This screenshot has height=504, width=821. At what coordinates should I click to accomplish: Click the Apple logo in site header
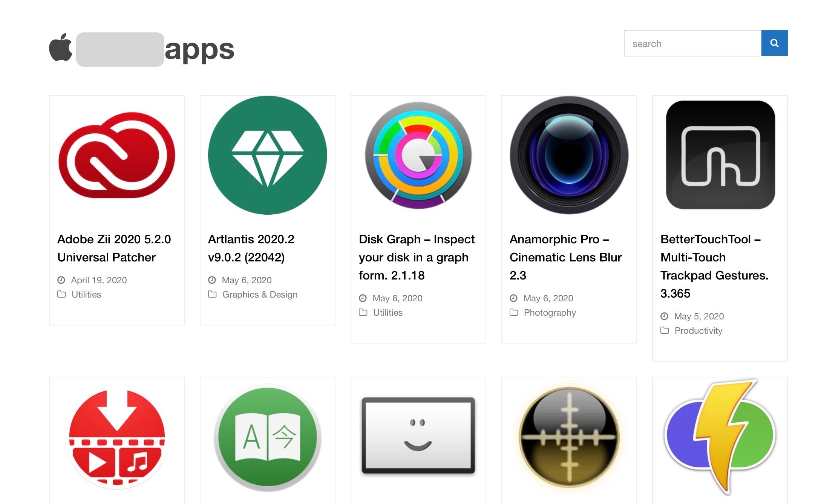click(61, 47)
